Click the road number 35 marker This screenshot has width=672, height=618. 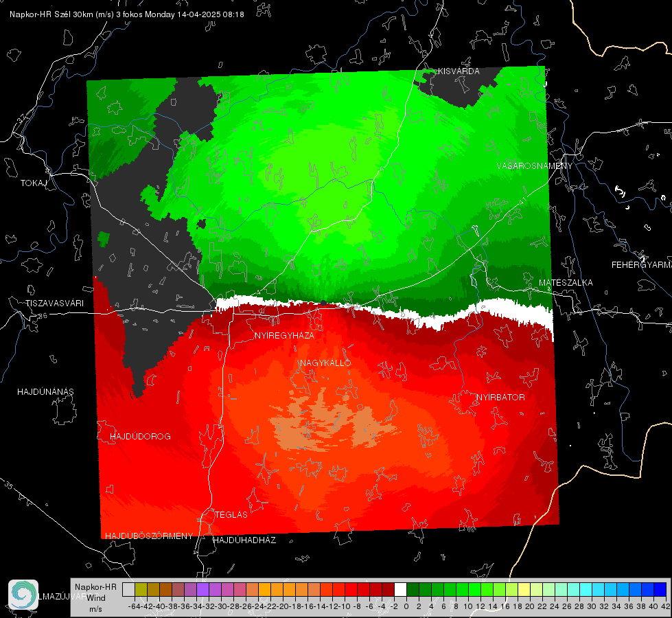point(8,485)
